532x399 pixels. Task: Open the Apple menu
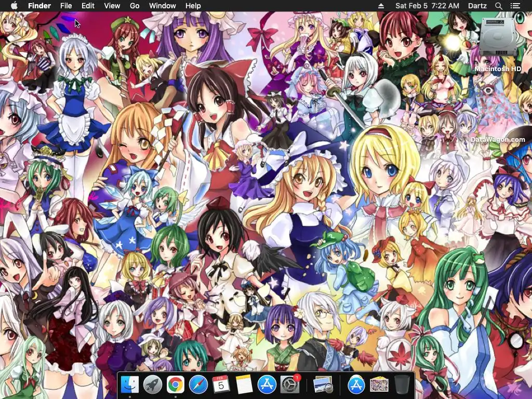pyautogui.click(x=14, y=6)
